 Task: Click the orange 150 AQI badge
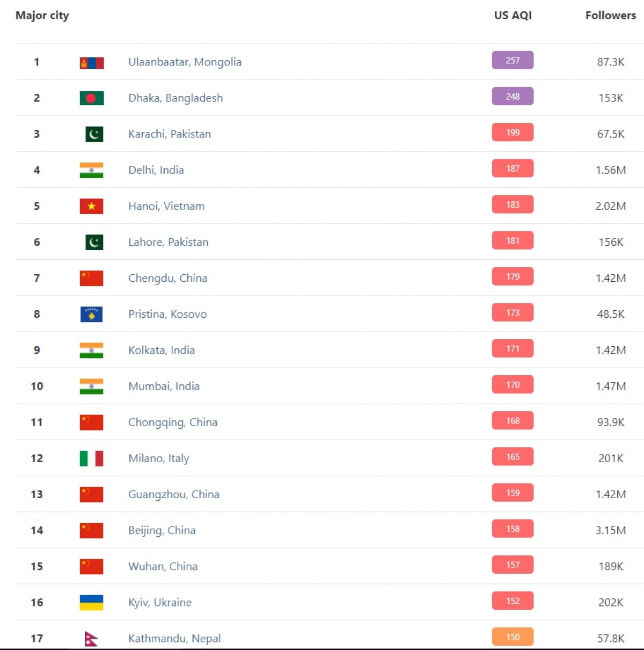coord(513,637)
